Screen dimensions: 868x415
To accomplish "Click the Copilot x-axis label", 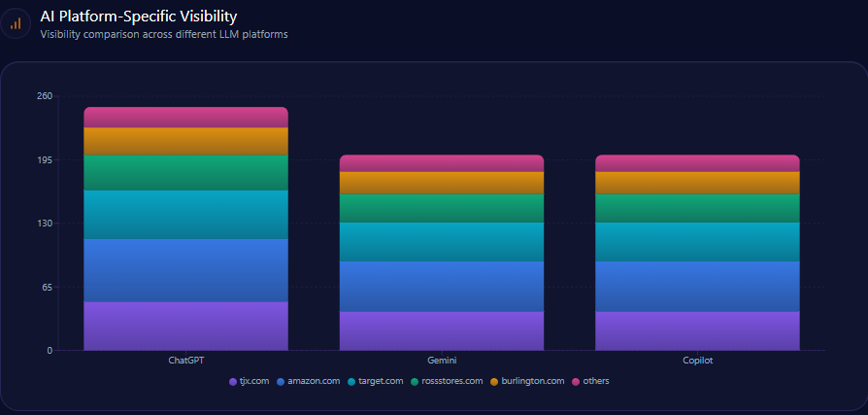I will click(696, 361).
